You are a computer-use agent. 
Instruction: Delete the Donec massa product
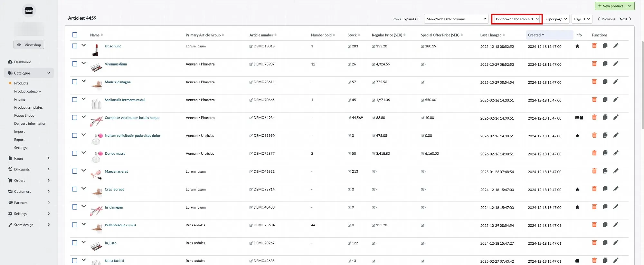point(594,153)
